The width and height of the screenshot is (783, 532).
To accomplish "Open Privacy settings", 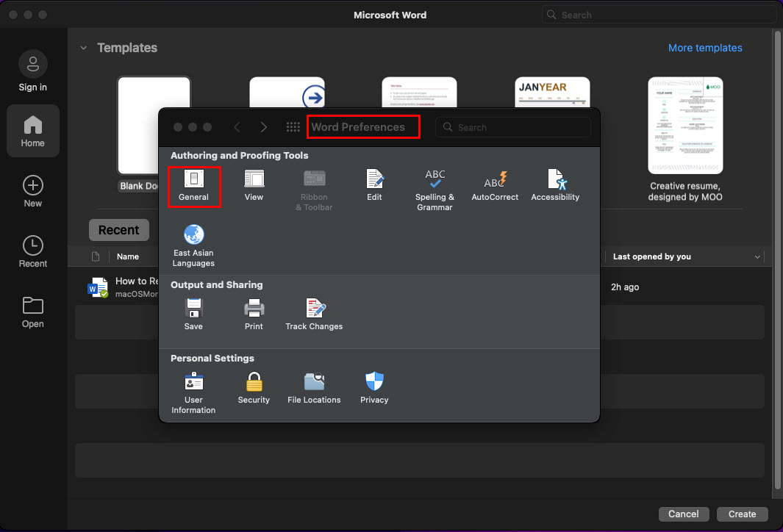I will (x=374, y=387).
